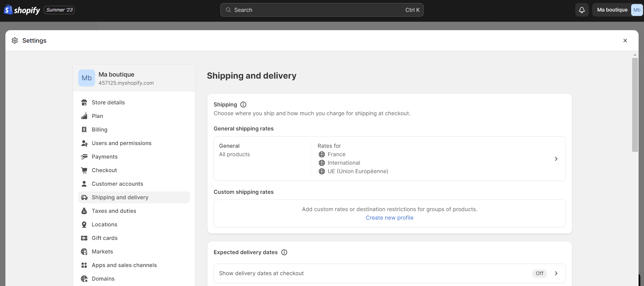Open Customer accounts settings
The image size is (644, 286).
click(x=134, y=184)
